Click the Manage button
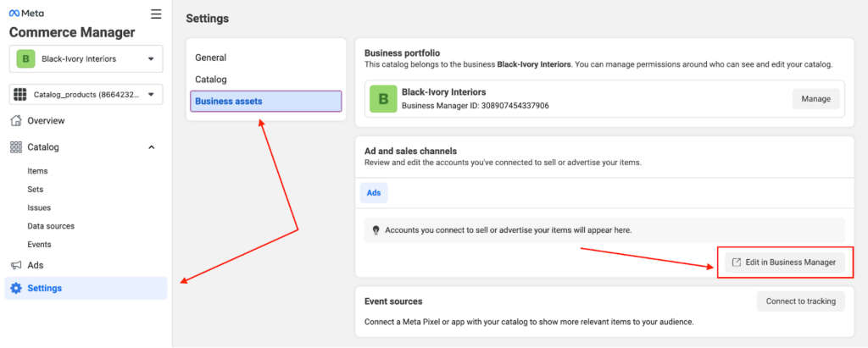 tap(816, 98)
